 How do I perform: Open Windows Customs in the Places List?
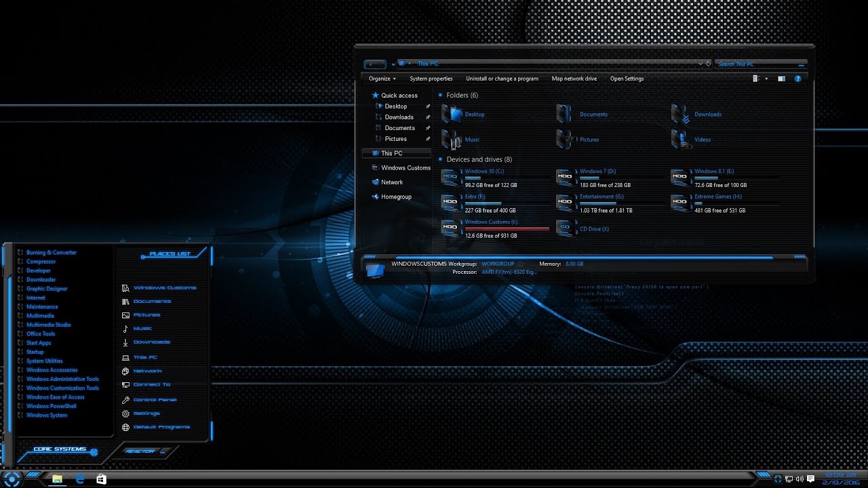159,288
